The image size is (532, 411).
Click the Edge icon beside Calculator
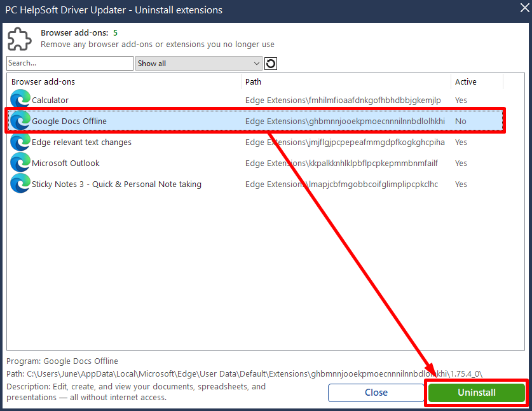pyautogui.click(x=20, y=100)
